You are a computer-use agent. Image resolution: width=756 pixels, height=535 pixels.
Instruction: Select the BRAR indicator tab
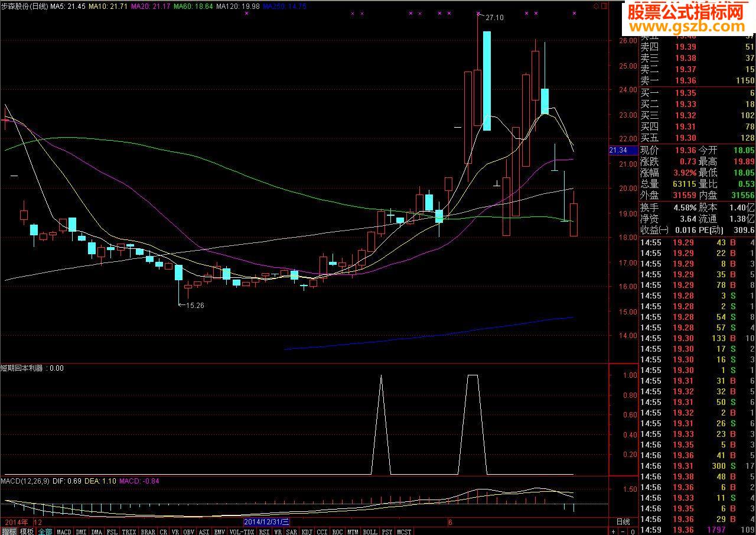(x=148, y=531)
